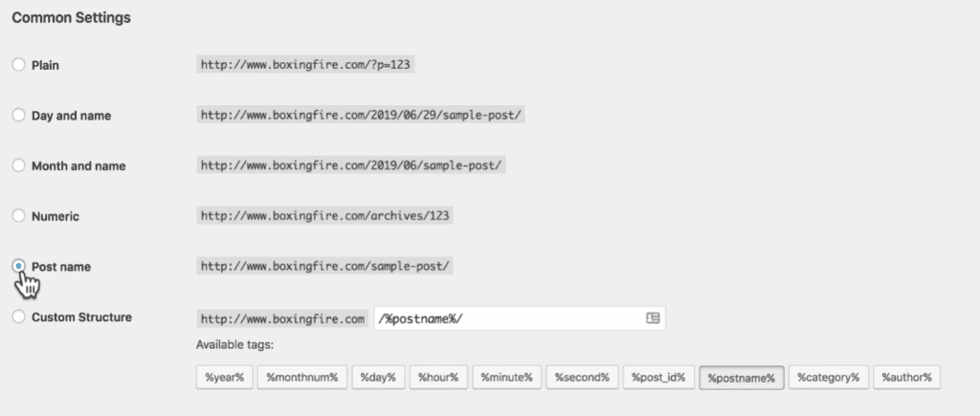Click the %author% tag button

(x=907, y=378)
